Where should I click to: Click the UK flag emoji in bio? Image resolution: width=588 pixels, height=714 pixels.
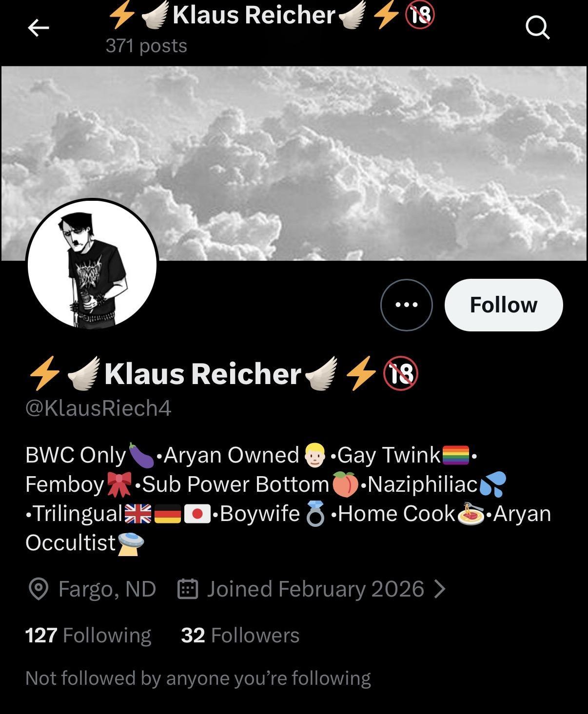(138, 514)
